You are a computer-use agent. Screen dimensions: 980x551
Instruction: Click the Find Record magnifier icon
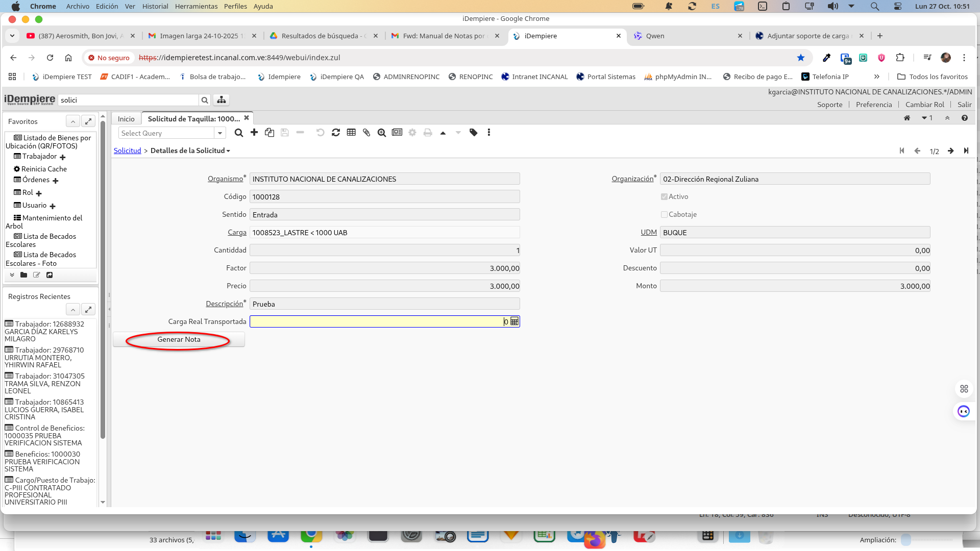(238, 133)
